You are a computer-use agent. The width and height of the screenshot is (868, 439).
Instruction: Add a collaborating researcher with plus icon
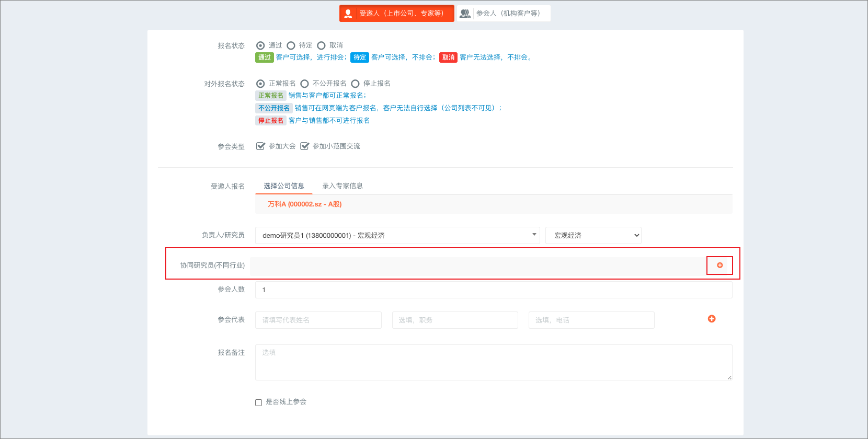click(x=719, y=265)
